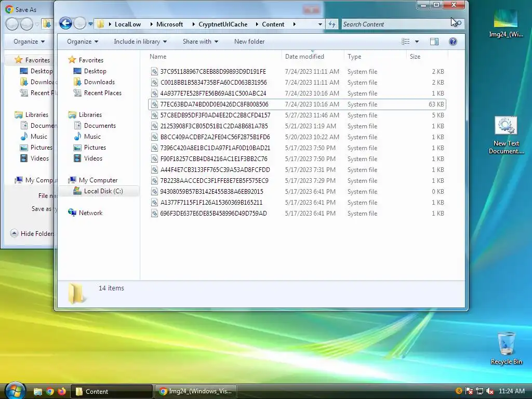
Task: Select file icon of A1377F7115F1F126A15360369B165211
Action: pyautogui.click(x=154, y=203)
